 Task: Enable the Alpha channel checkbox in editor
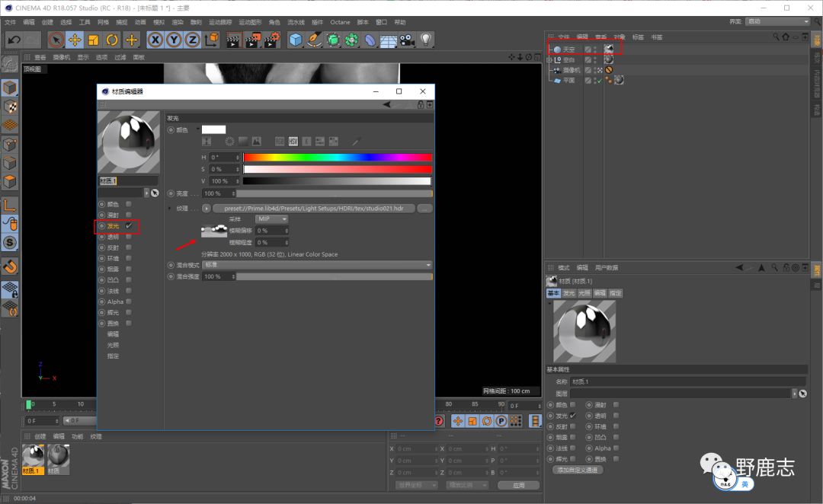coord(129,301)
